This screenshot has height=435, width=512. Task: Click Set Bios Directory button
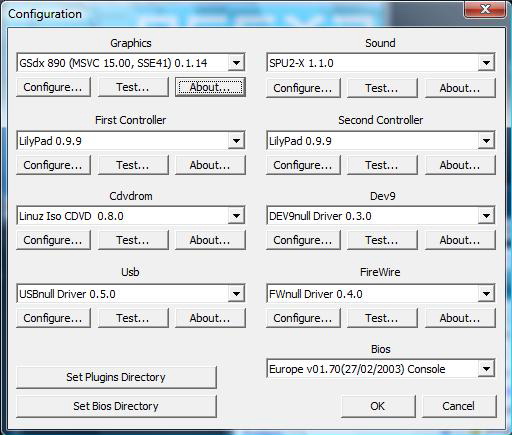click(x=116, y=406)
